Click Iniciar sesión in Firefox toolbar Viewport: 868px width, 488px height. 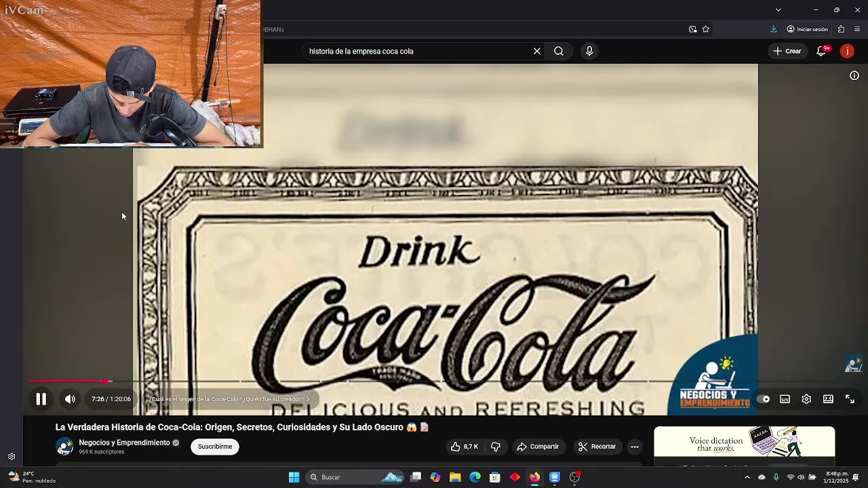[x=808, y=29]
